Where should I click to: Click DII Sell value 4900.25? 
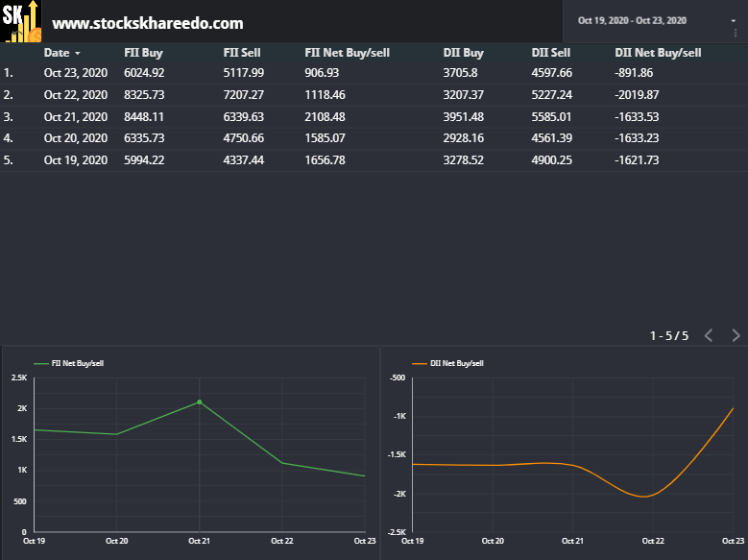tap(551, 160)
